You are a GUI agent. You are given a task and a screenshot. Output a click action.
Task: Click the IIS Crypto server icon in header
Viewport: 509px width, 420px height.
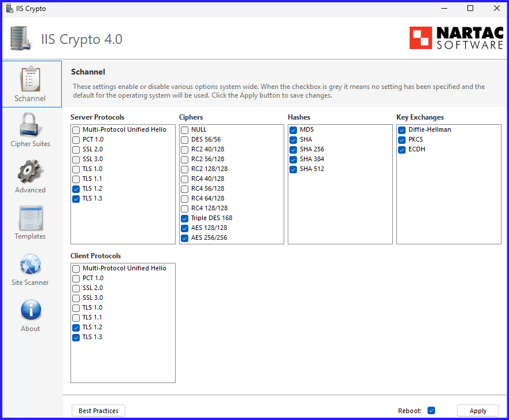click(21, 39)
